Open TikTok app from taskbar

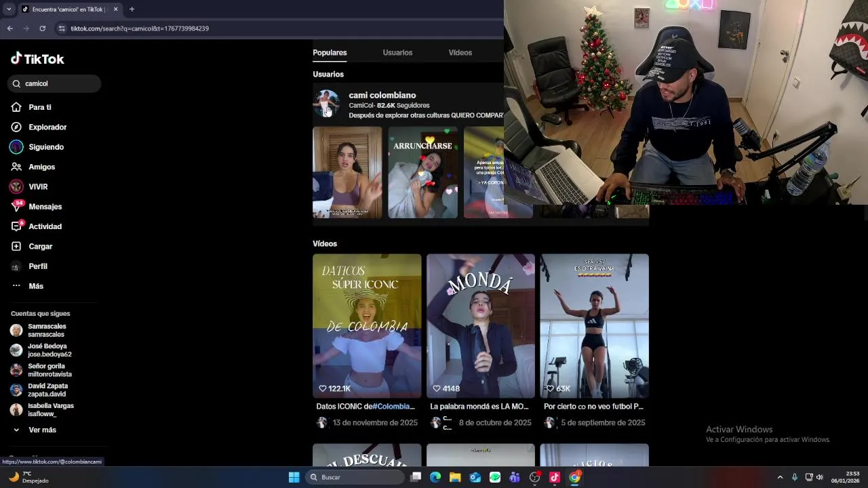click(x=555, y=477)
